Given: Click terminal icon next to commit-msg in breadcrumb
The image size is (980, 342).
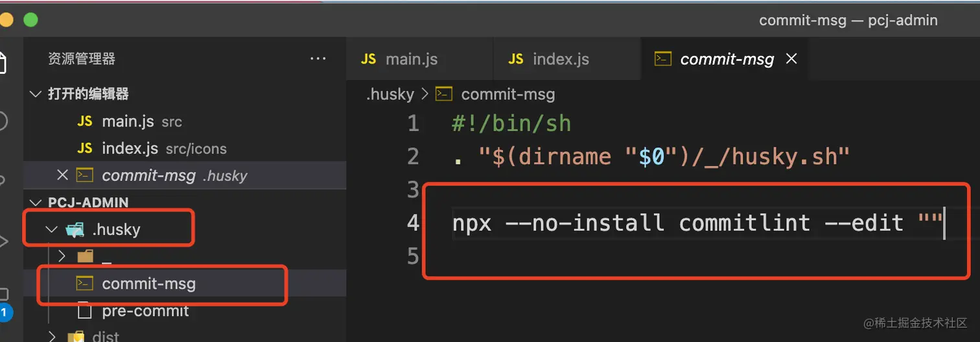Looking at the screenshot, I should 444,95.
